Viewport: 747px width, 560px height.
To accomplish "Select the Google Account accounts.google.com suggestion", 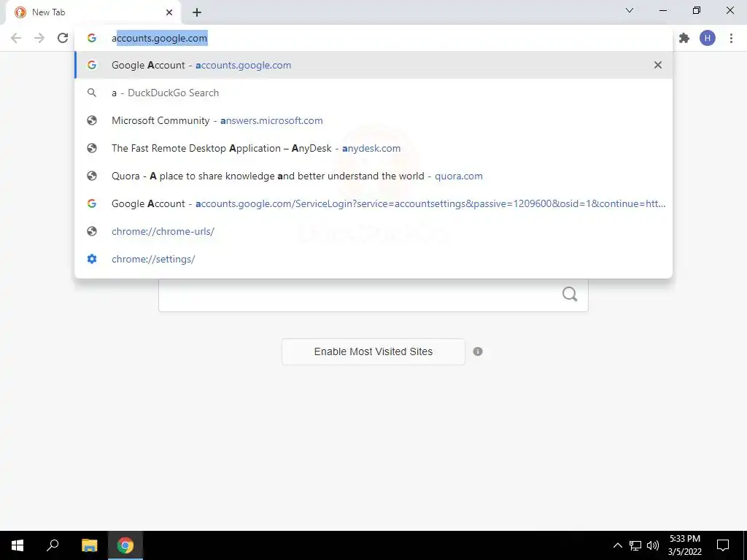I will [373, 65].
